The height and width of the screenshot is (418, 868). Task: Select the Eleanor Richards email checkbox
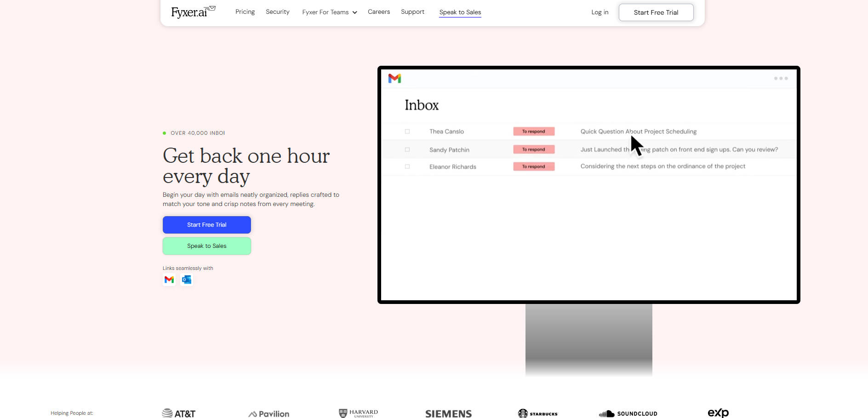[407, 167]
